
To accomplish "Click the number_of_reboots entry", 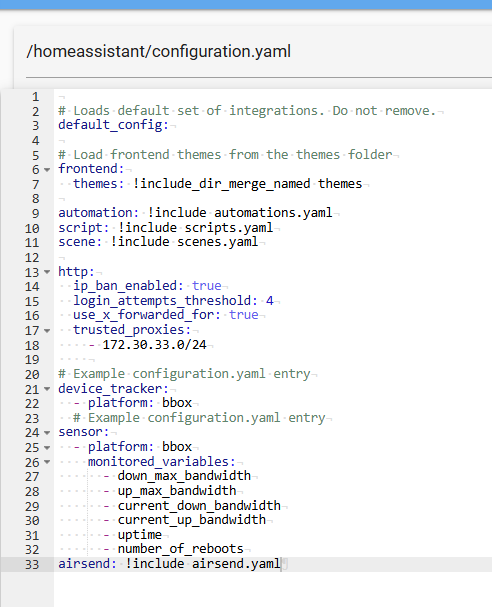I will [181, 549].
